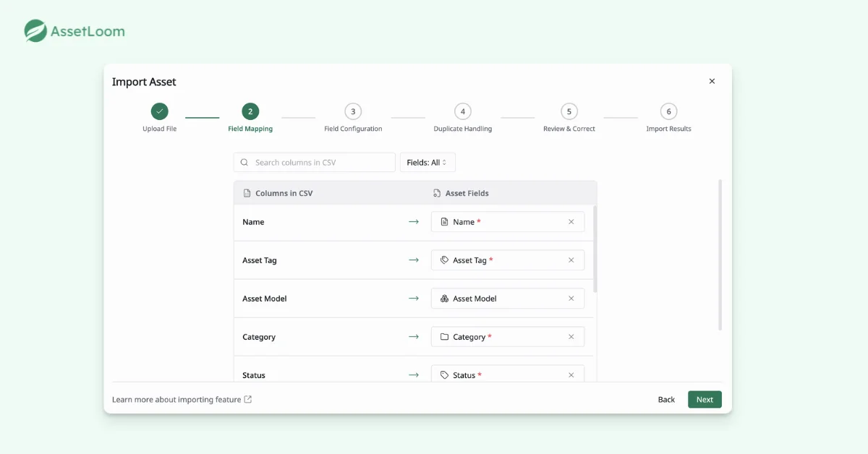Click the document icon in Name field
The height and width of the screenshot is (454, 868).
pyautogui.click(x=445, y=222)
